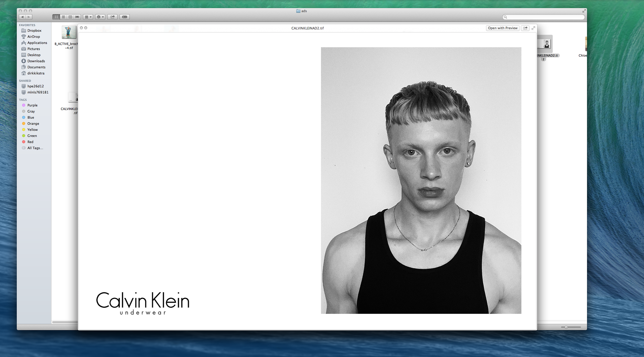Image resolution: width=644 pixels, height=357 pixels.
Task: Switch to list view in the Finder toolbar
Action: click(63, 17)
